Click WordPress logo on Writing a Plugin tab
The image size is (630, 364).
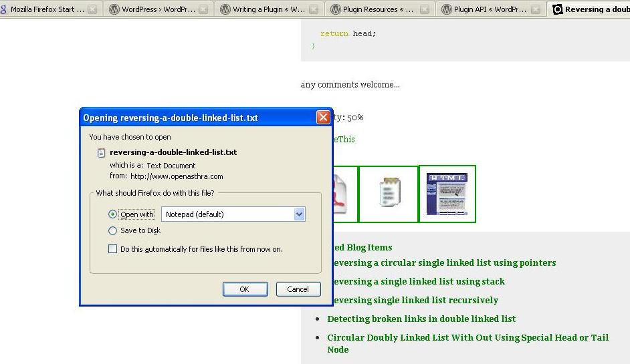225,9
